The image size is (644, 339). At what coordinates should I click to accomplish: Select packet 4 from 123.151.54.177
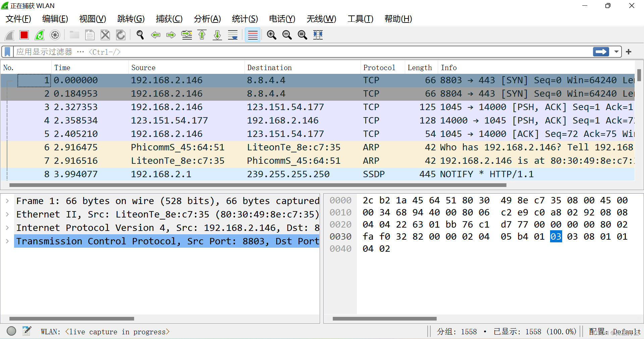[x=318, y=120]
